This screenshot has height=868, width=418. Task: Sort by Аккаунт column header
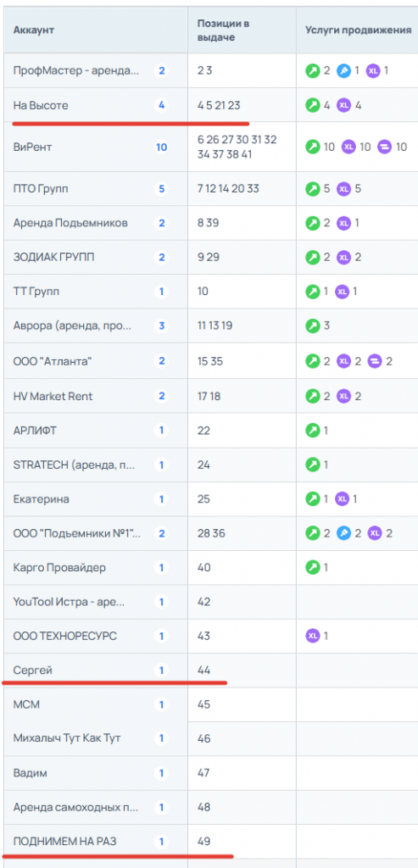tap(34, 30)
